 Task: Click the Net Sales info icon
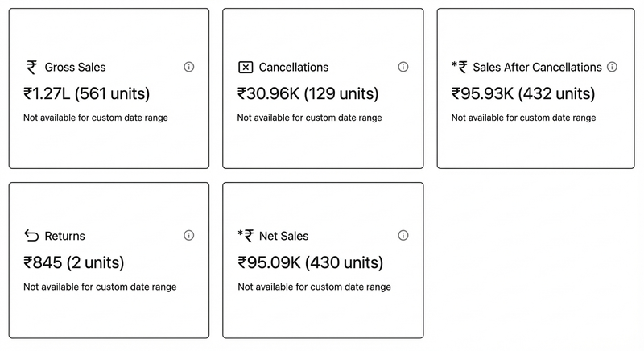point(403,236)
